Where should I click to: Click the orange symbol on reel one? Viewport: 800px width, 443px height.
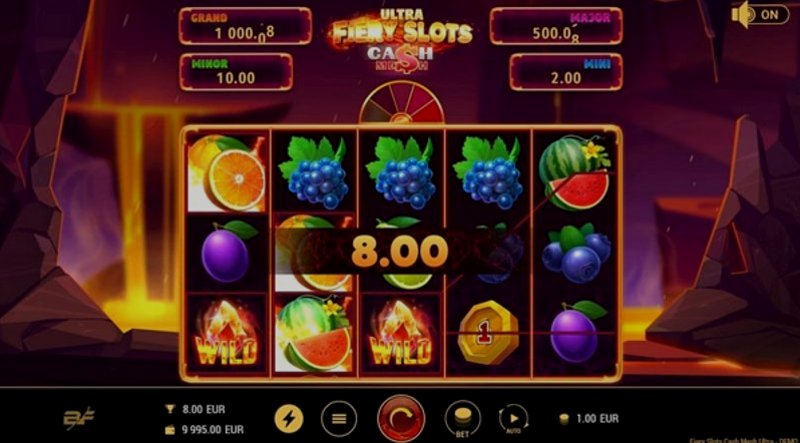pyautogui.click(x=227, y=173)
